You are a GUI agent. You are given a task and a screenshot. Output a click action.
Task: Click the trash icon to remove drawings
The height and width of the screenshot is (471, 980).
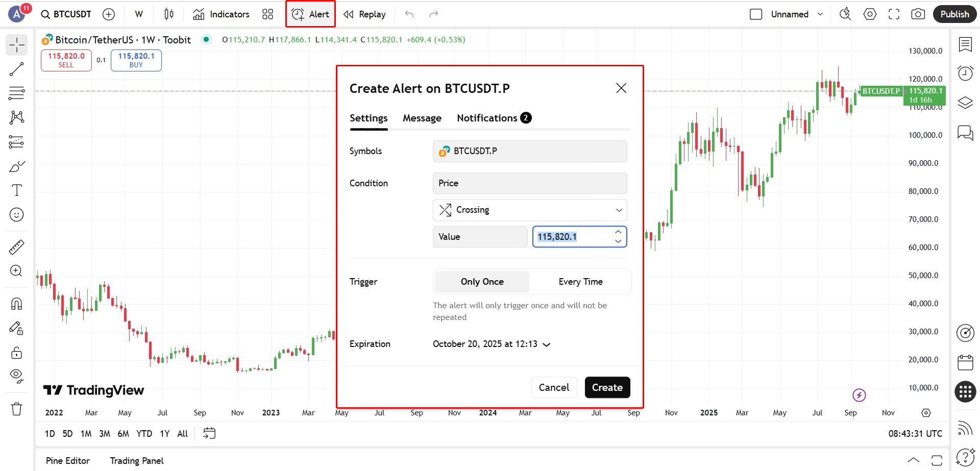(x=17, y=409)
